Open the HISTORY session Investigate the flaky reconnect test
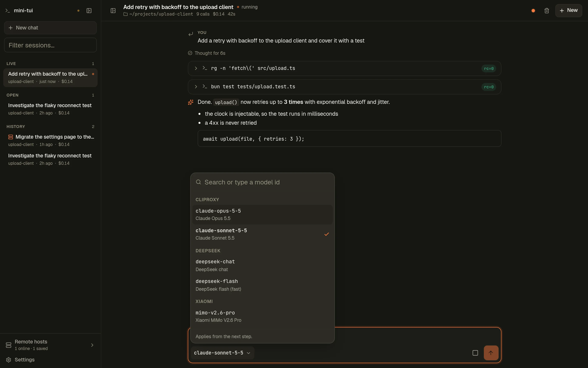Screen dimensions: 588x368 [x=50, y=159]
